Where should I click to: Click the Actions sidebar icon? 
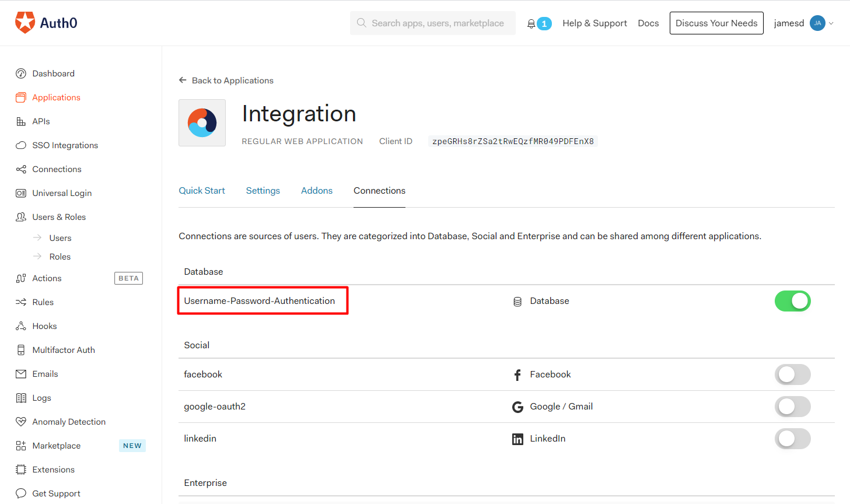[x=21, y=278]
